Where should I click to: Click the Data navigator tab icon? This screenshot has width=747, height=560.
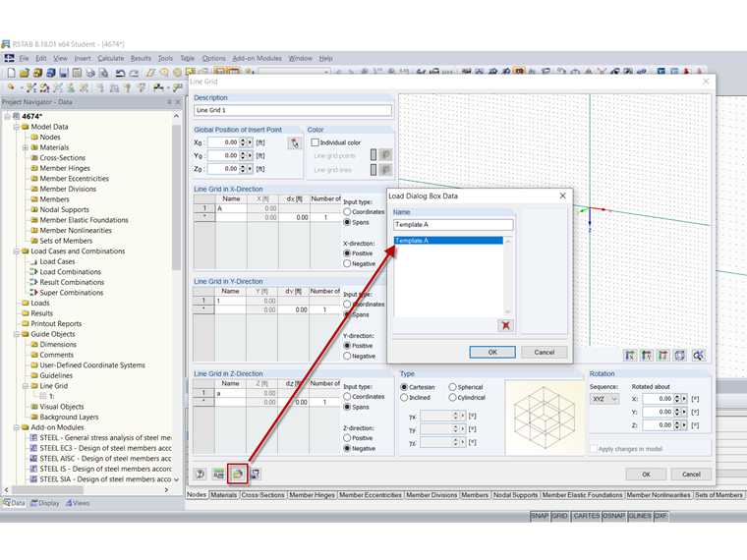coord(7,503)
